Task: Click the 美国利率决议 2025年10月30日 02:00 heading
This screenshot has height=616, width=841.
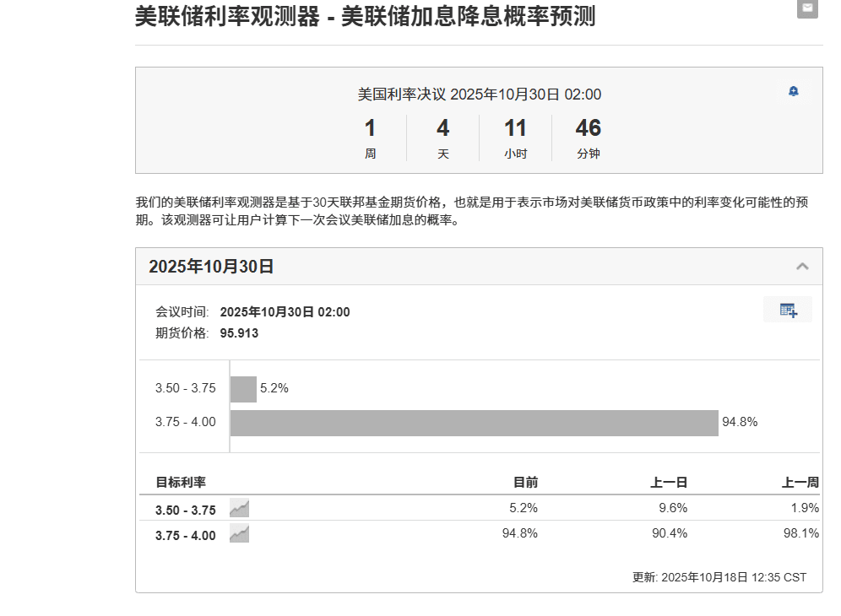Action: (x=479, y=95)
